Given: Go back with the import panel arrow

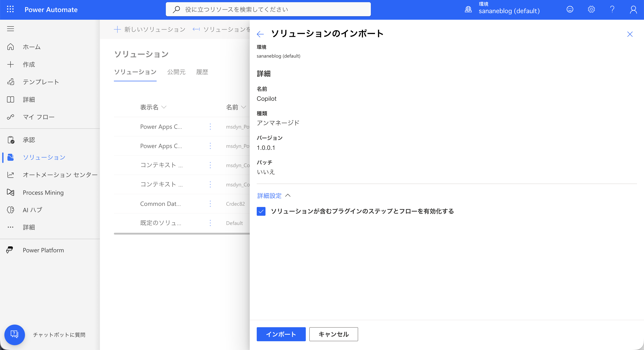Looking at the screenshot, I should (x=260, y=34).
